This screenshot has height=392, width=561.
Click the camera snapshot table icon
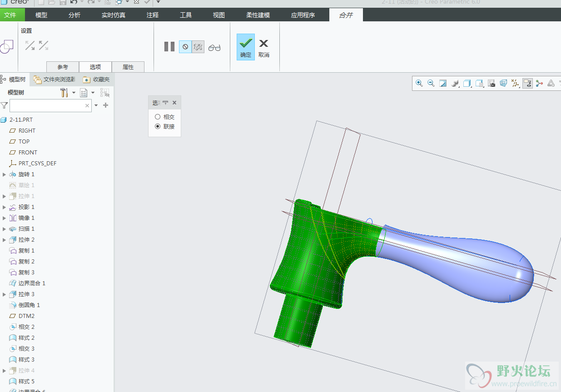click(491, 83)
